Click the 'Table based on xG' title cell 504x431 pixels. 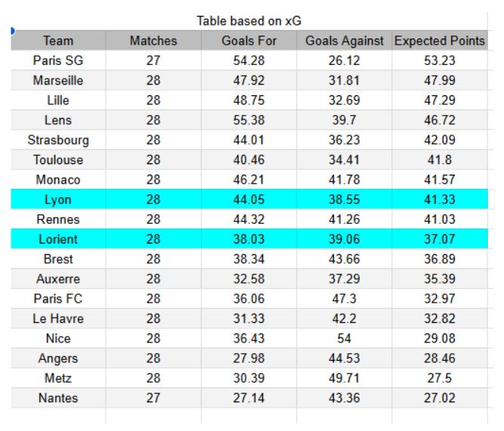(249, 21)
